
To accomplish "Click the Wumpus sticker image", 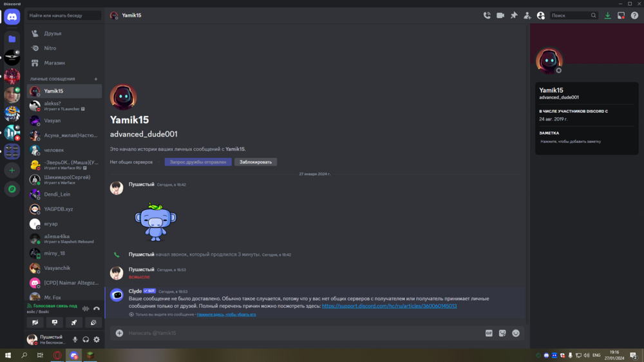I will (x=155, y=222).
